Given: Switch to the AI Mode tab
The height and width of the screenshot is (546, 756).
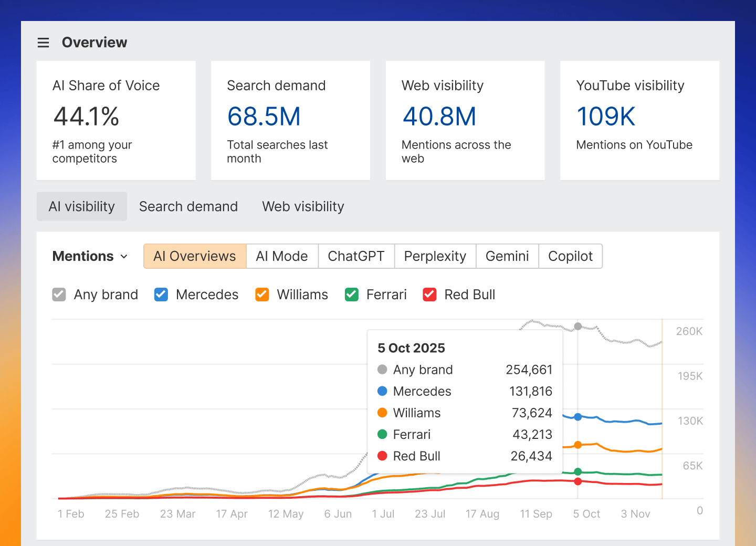Looking at the screenshot, I should tap(282, 256).
